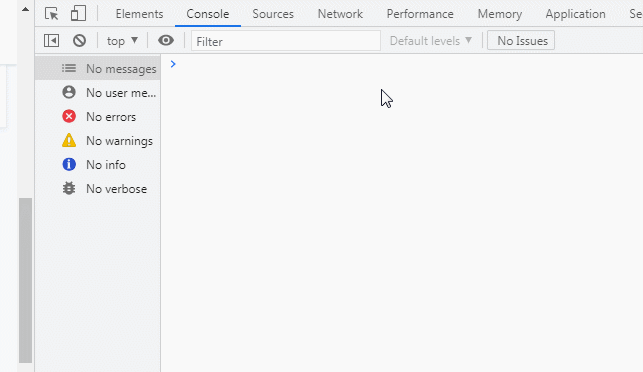Click the page scrollbar up arrow
The width and height of the screenshot is (643, 372).
[25, 9]
